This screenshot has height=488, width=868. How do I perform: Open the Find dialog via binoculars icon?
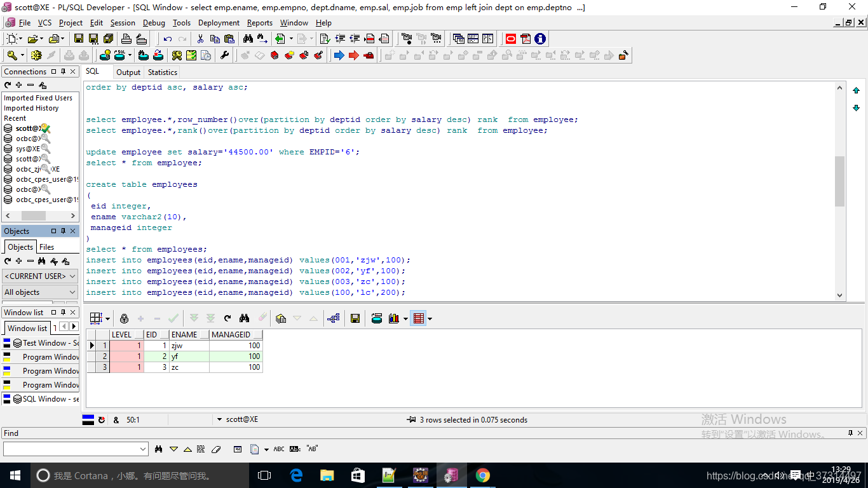pyautogui.click(x=248, y=39)
